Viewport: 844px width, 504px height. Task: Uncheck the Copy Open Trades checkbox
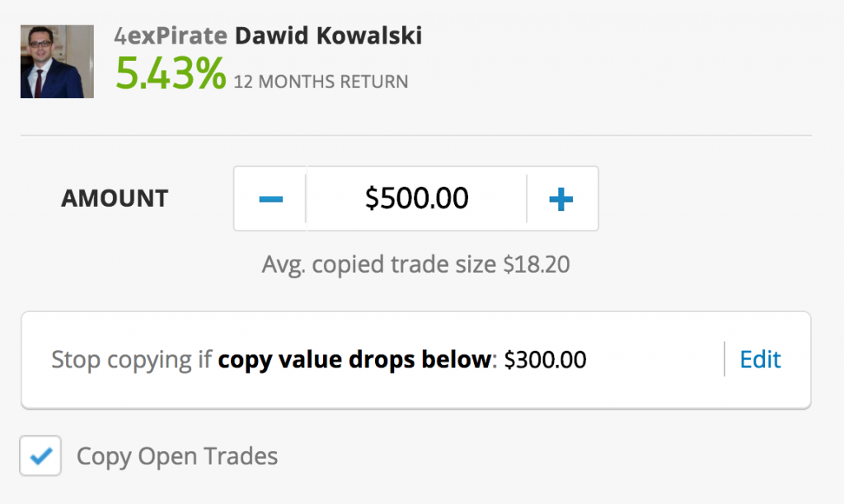pos(40,455)
